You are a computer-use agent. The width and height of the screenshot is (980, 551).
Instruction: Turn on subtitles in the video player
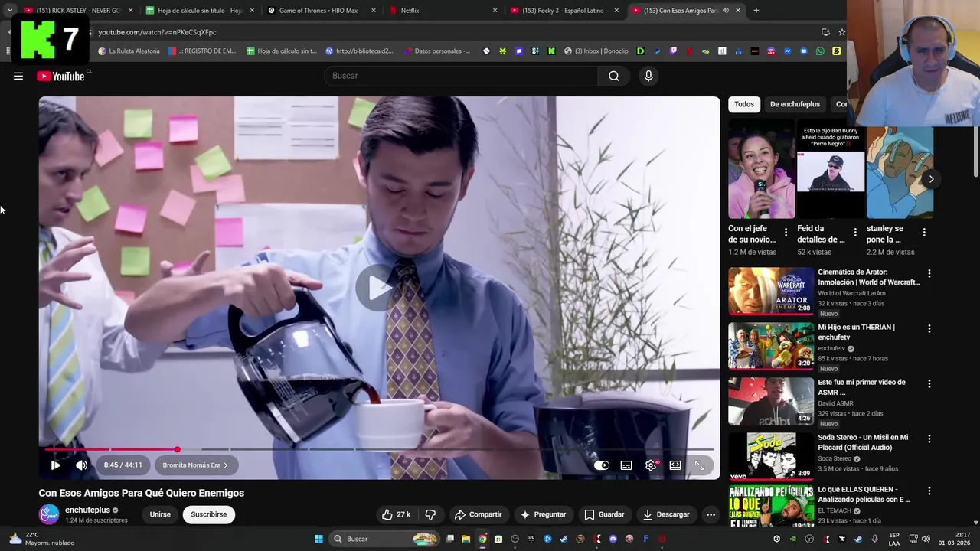tap(626, 465)
